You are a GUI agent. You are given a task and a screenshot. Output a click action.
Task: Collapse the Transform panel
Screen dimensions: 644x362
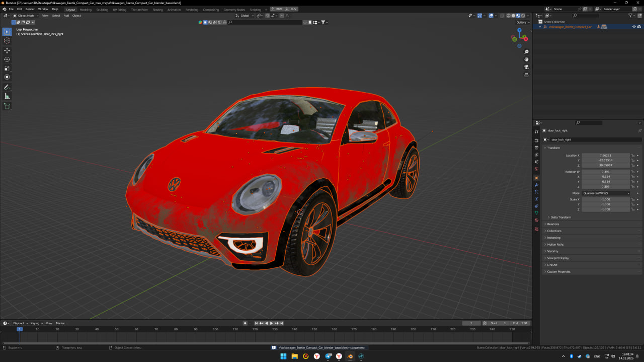point(553,148)
